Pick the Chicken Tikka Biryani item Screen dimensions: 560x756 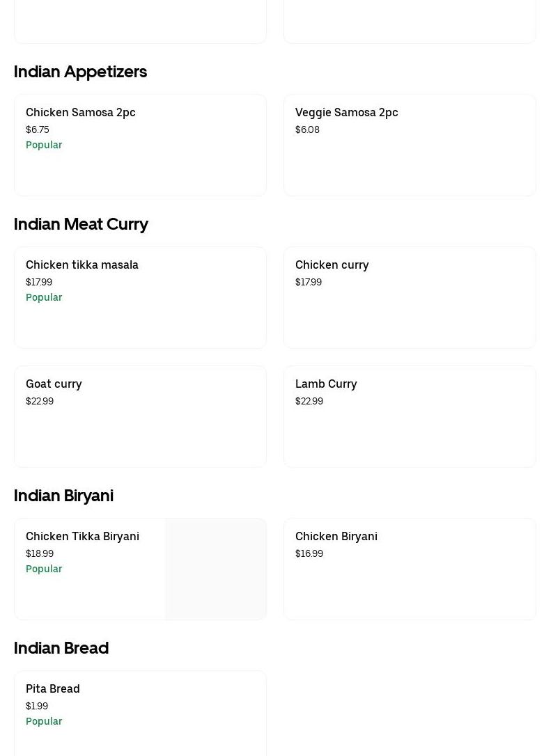pyautogui.click(x=82, y=536)
